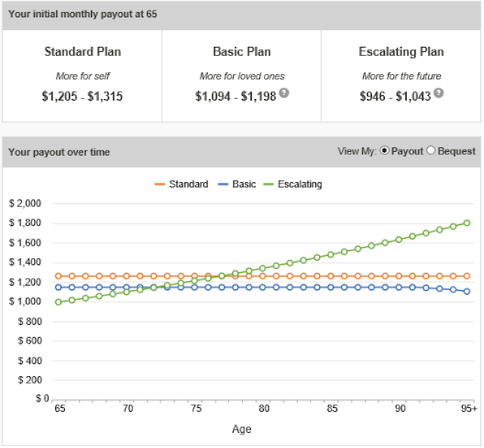This screenshot has height=448, width=484.
Task: Click the Standard line's data point at age 95+
Action: pyautogui.click(x=467, y=277)
